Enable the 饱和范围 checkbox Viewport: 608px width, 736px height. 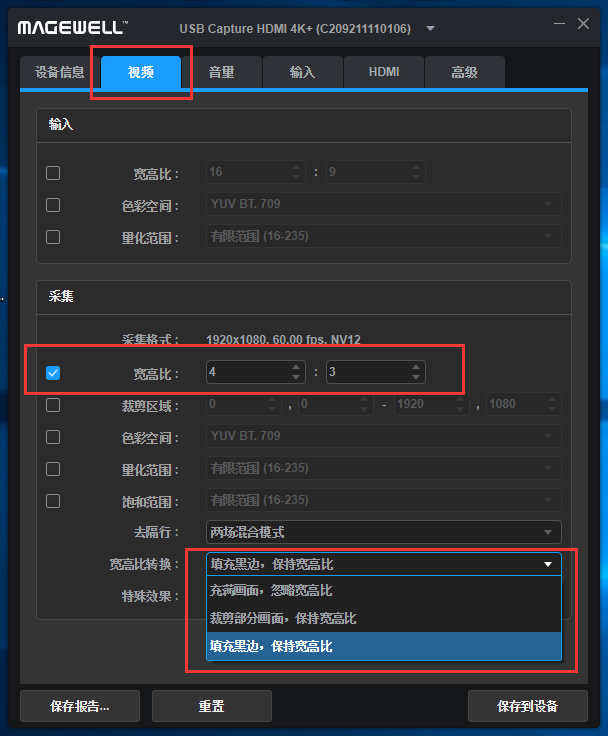tap(53, 501)
